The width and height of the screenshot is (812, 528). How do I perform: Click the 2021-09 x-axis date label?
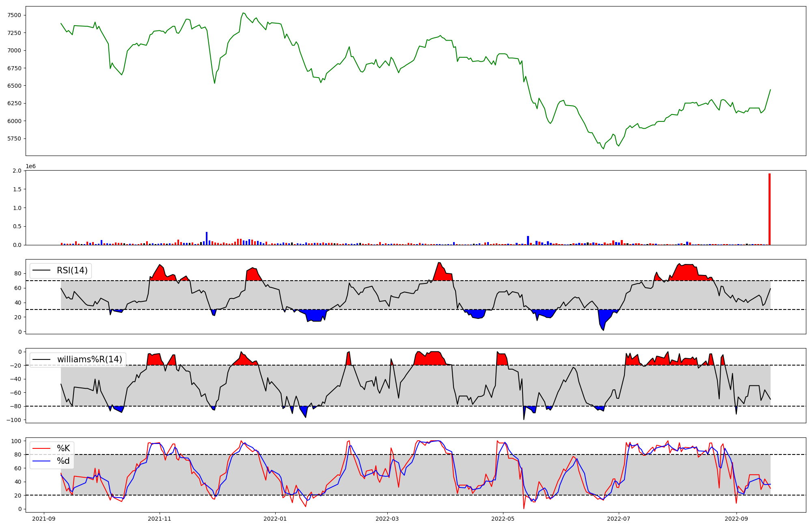point(44,519)
